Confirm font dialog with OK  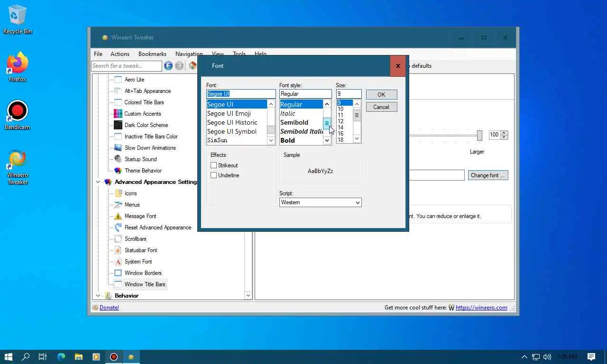pyautogui.click(x=381, y=94)
